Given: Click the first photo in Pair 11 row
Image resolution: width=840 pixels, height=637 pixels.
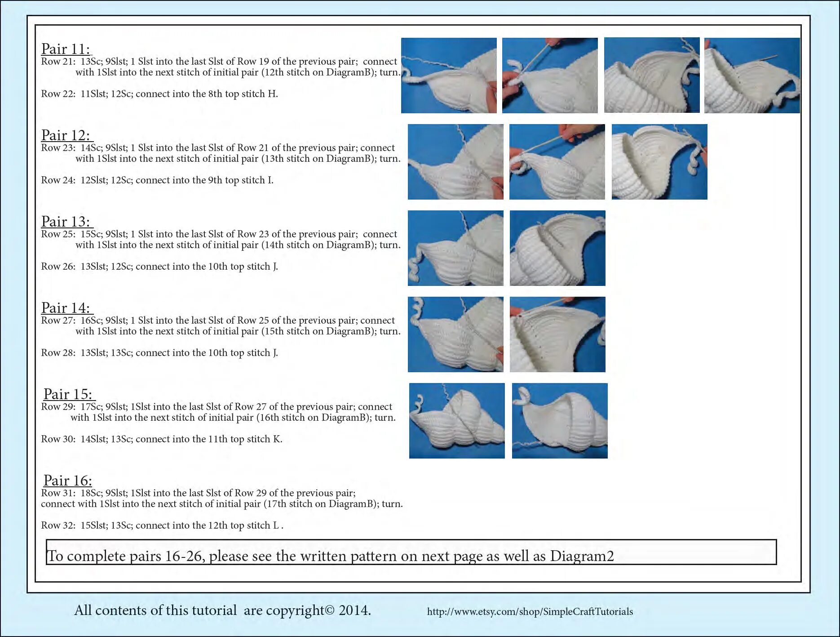Looking at the screenshot, I should (449, 75).
